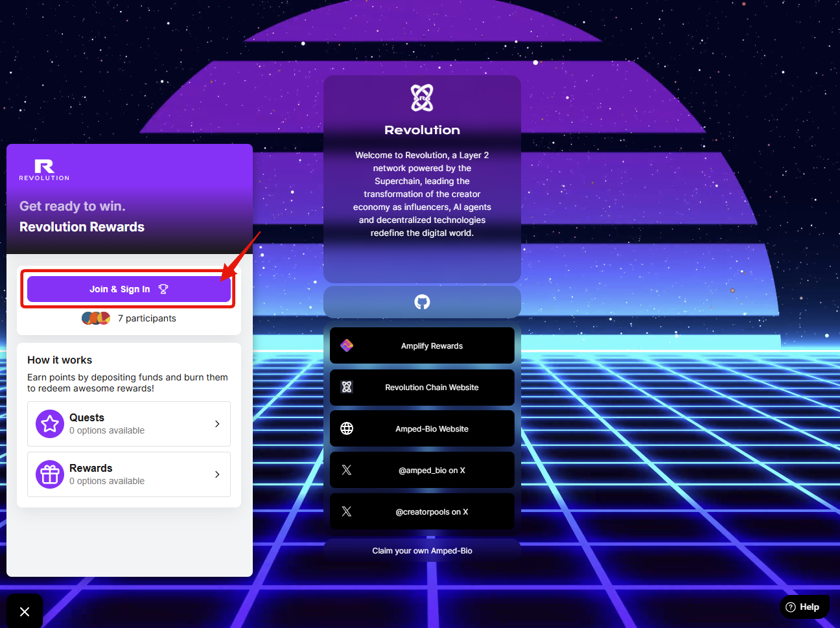The image size is (840, 628).
Task: Open @amped_bio on X link
Action: [422, 470]
